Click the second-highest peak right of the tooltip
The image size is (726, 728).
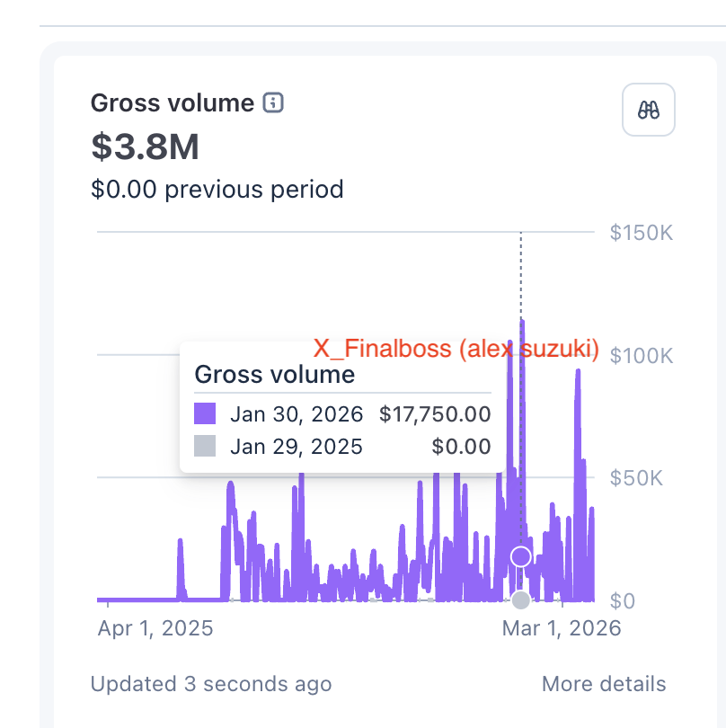tap(576, 404)
